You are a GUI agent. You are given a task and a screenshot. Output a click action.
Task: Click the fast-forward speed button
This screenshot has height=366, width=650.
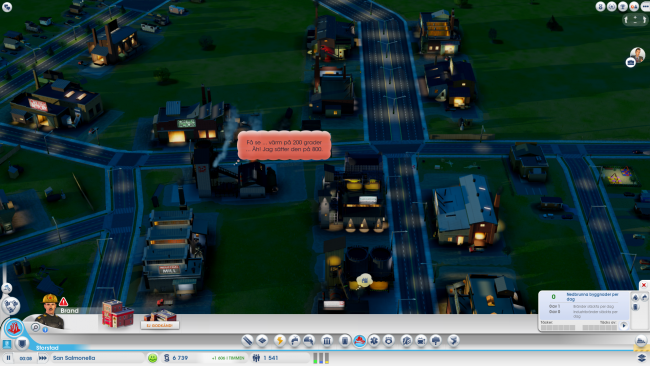coord(43,358)
